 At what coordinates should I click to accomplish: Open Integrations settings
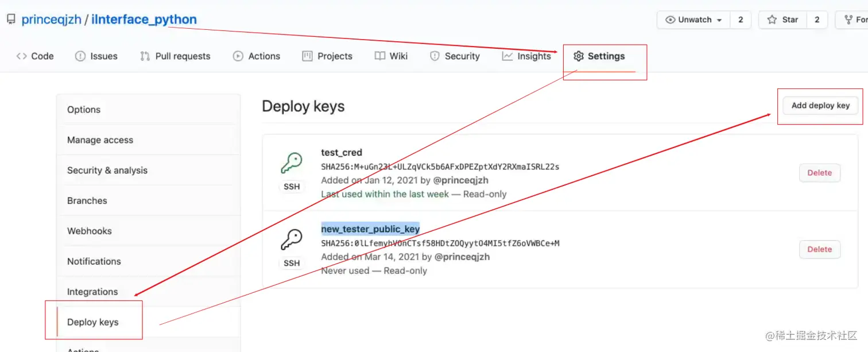click(148, 292)
